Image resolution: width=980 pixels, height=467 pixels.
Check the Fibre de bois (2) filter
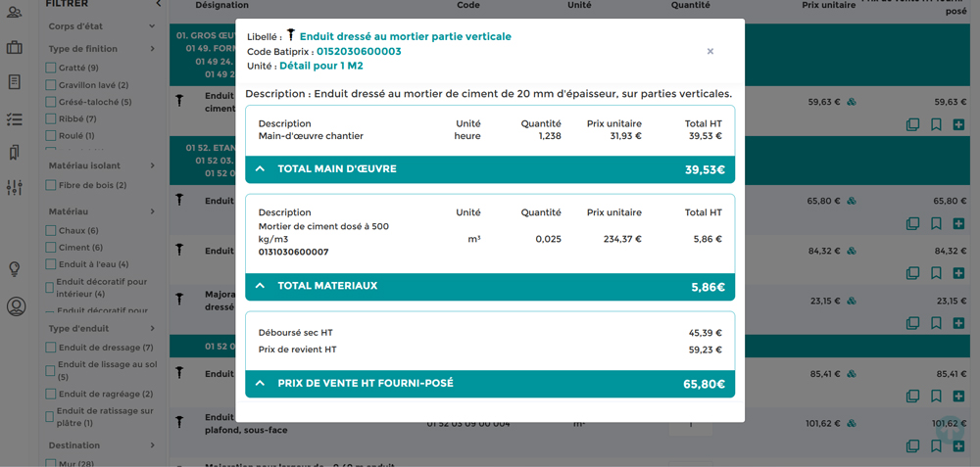tap(51, 185)
